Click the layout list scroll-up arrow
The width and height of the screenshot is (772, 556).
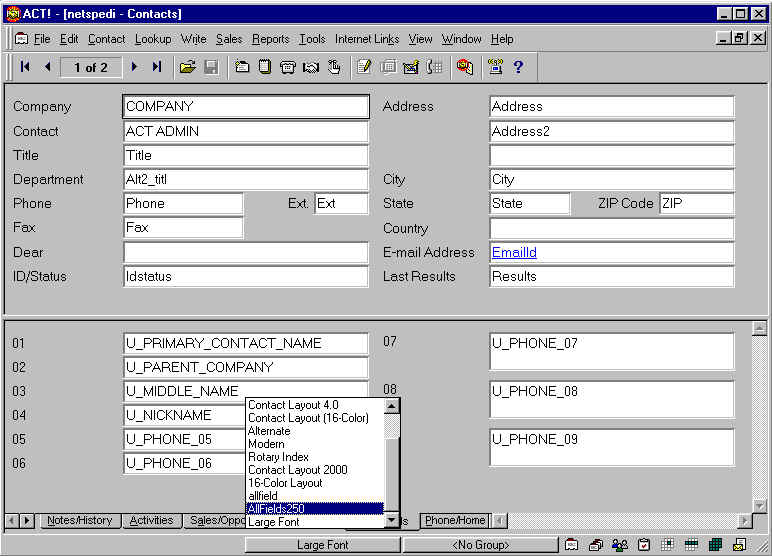pyautogui.click(x=392, y=406)
